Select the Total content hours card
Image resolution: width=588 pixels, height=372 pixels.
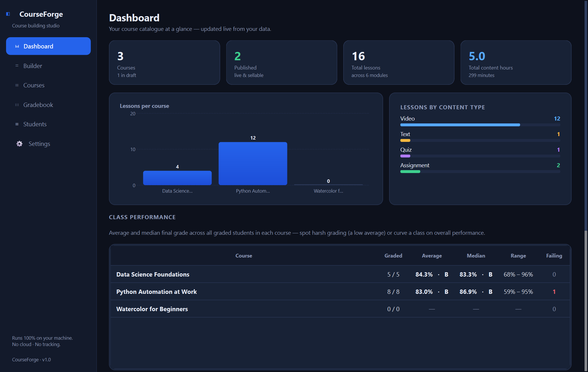pyautogui.click(x=516, y=63)
